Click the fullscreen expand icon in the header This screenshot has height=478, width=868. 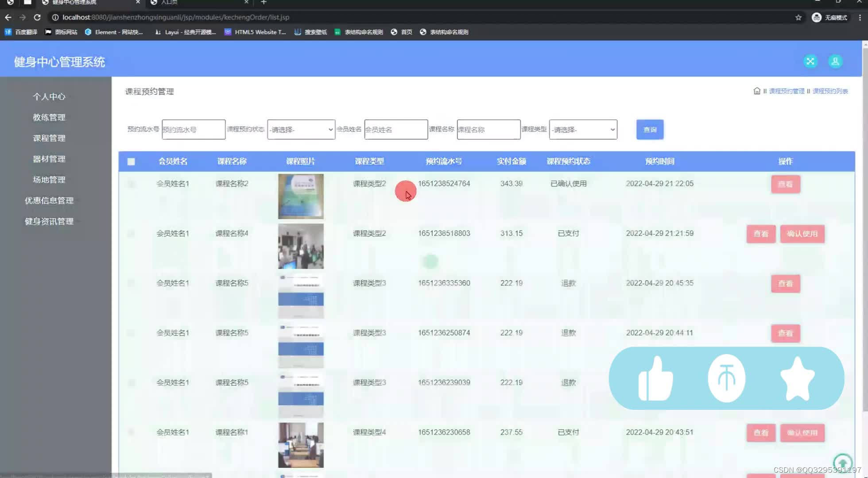point(810,62)
